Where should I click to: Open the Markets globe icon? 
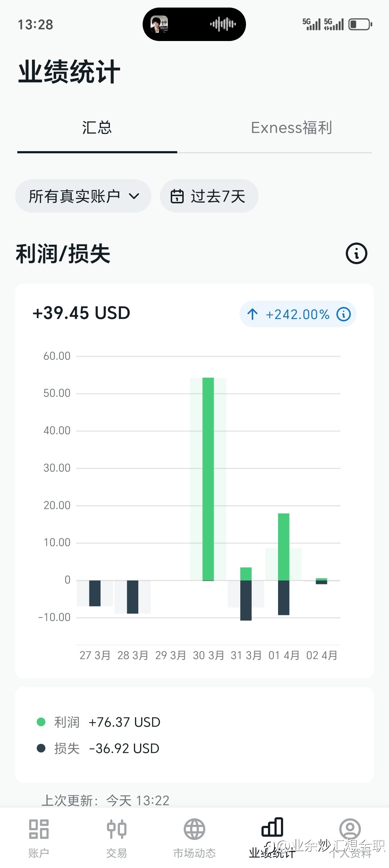pyautogui.click(x=194, y=829)
